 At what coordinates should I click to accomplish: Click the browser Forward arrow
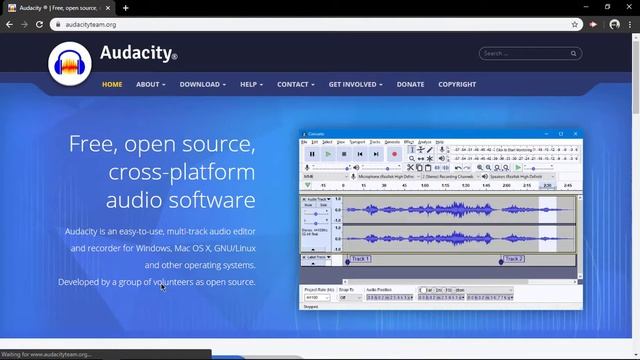point(24,24)
